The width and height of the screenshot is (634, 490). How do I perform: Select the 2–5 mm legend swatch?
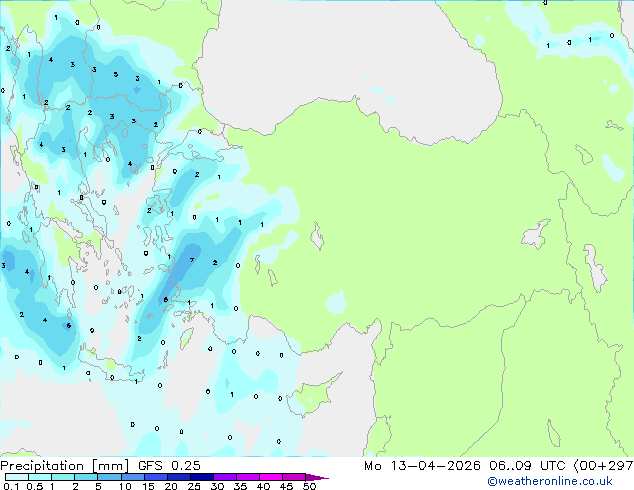pos(86,477)
